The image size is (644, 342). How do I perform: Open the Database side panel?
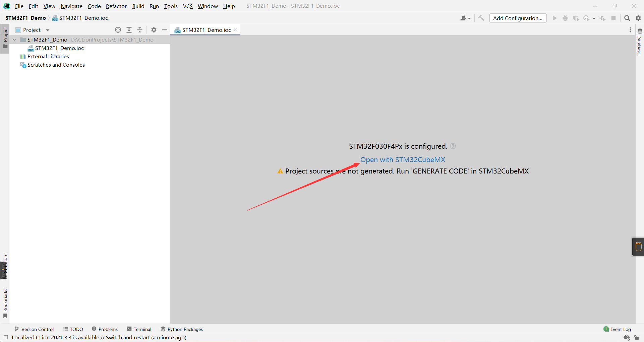[640, 41]
